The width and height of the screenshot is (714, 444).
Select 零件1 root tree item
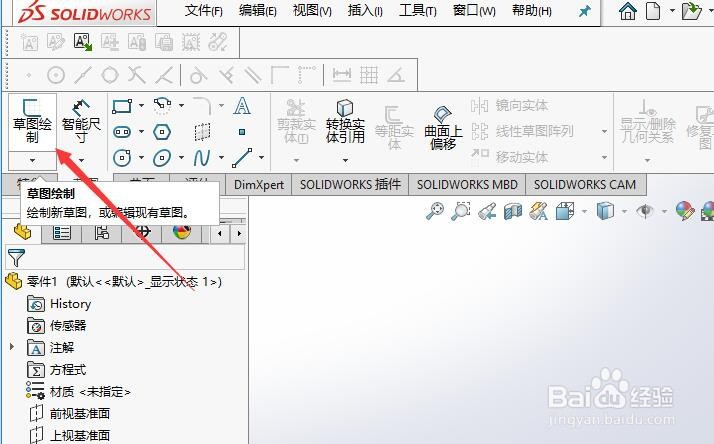[x=114, y=281]
